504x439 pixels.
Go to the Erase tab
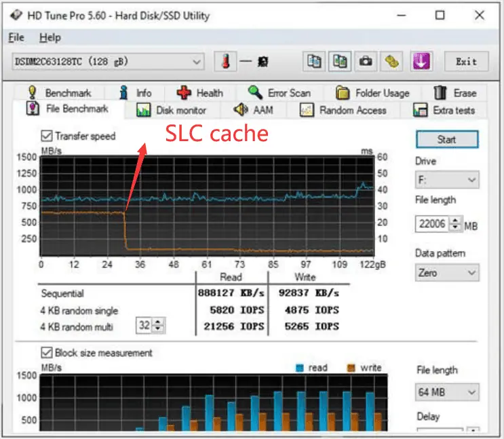tap(454, 93)
